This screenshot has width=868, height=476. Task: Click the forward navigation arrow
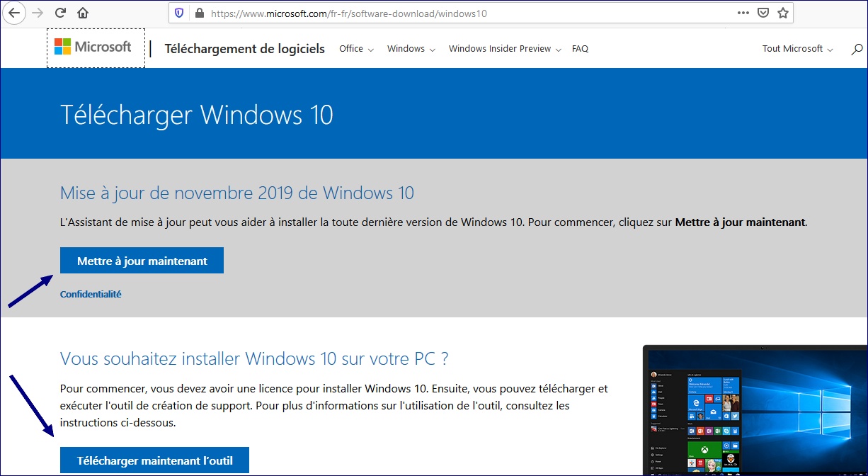click(36, 12)
